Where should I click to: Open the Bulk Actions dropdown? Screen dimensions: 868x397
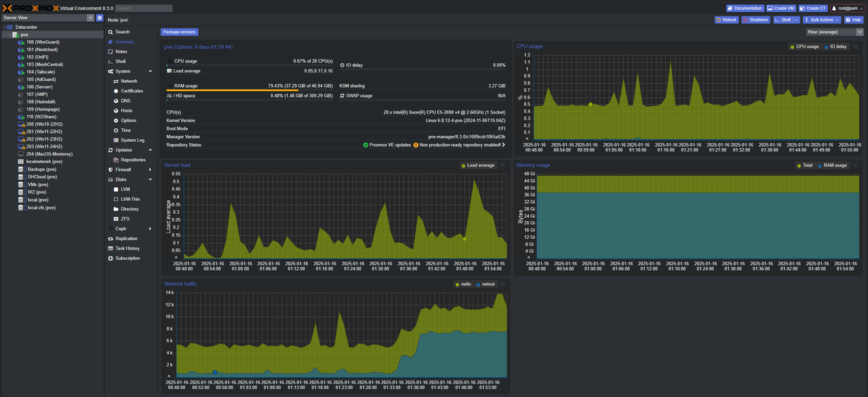822,20
